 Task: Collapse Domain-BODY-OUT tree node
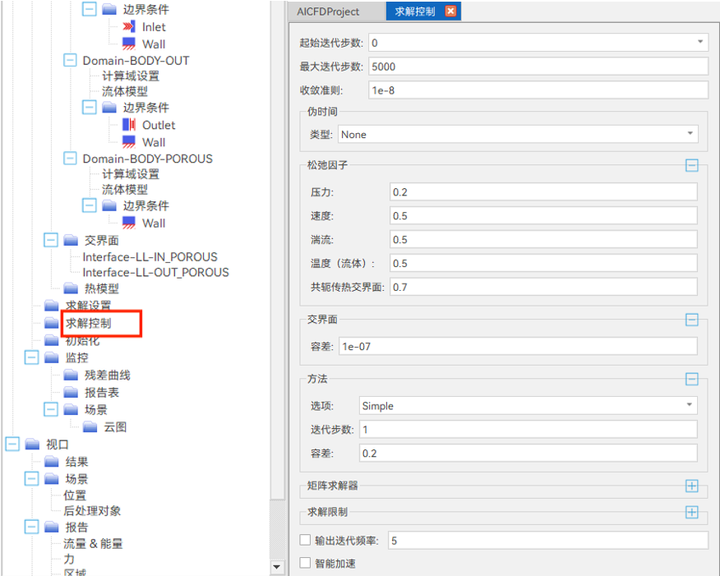tap(70, 60)
